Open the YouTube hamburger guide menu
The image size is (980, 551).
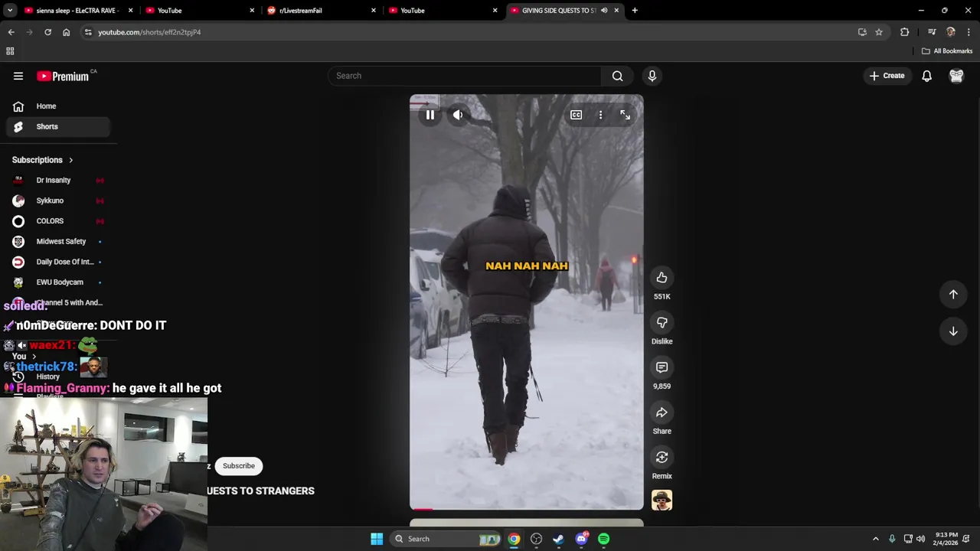18,76
